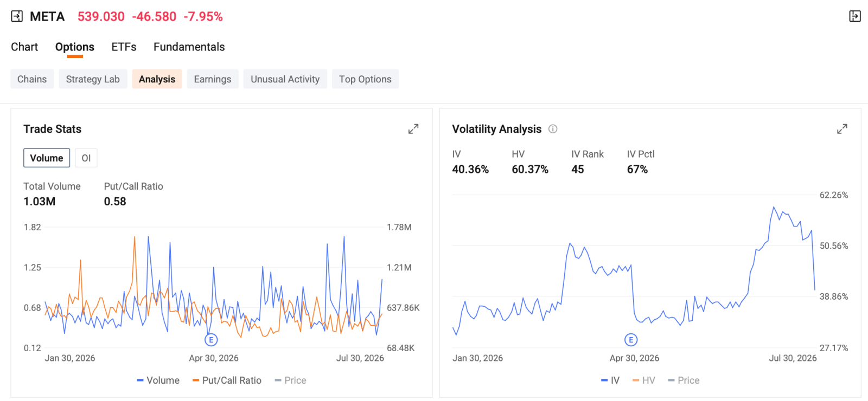Toggle the Price series in Trade Stats legend

290,380
